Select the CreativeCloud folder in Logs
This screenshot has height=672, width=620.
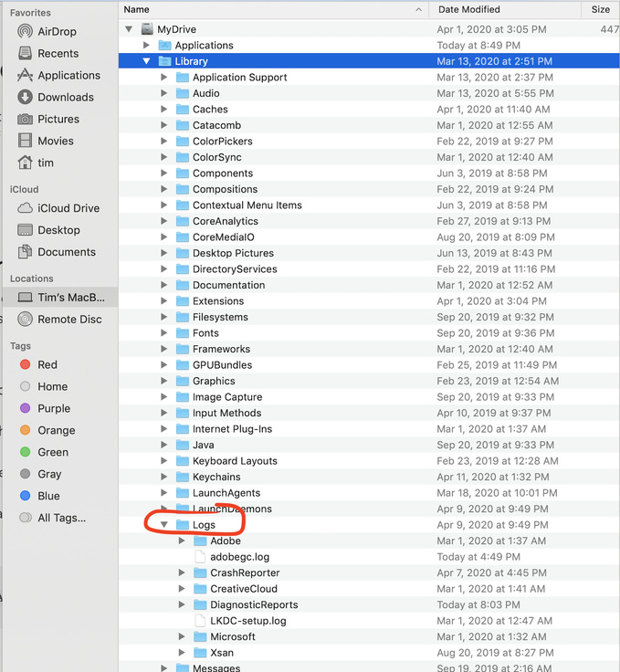244,588
